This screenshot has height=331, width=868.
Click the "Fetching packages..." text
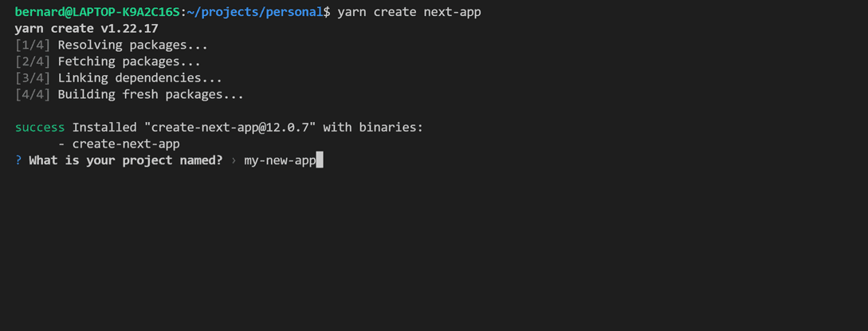click(x=129, y=61)
